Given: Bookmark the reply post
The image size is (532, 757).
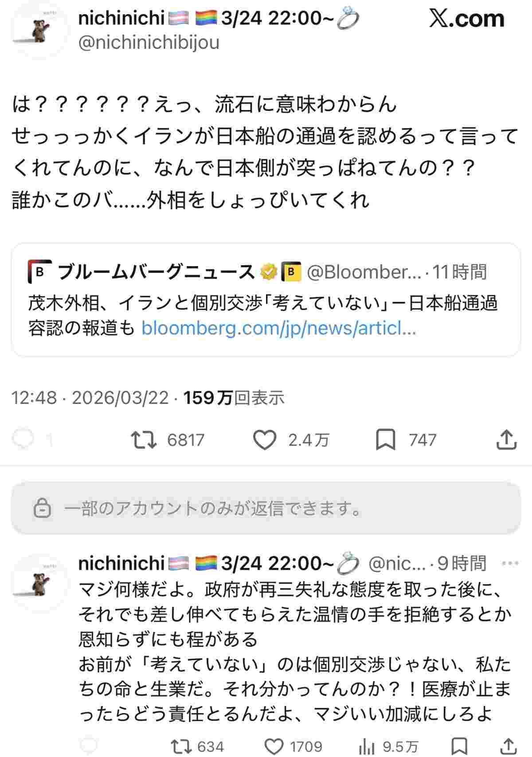Looking at the screenshot, I should [460, 746].
